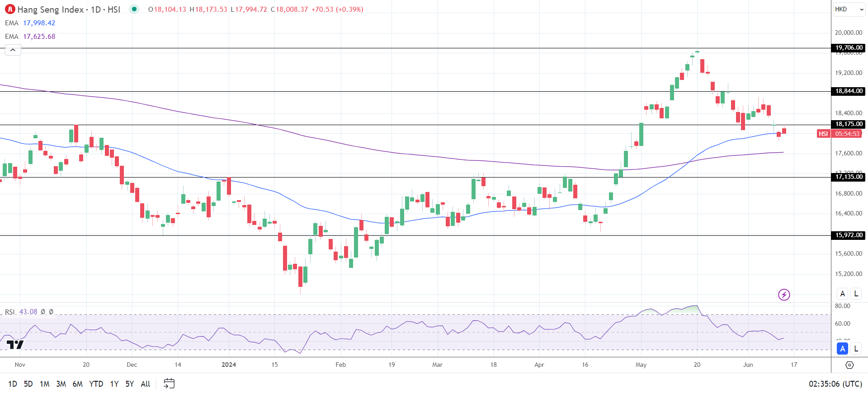The image size is (868, 393).
Task: Click the 15,200.00 price axis label
Action: click(849, 274)
